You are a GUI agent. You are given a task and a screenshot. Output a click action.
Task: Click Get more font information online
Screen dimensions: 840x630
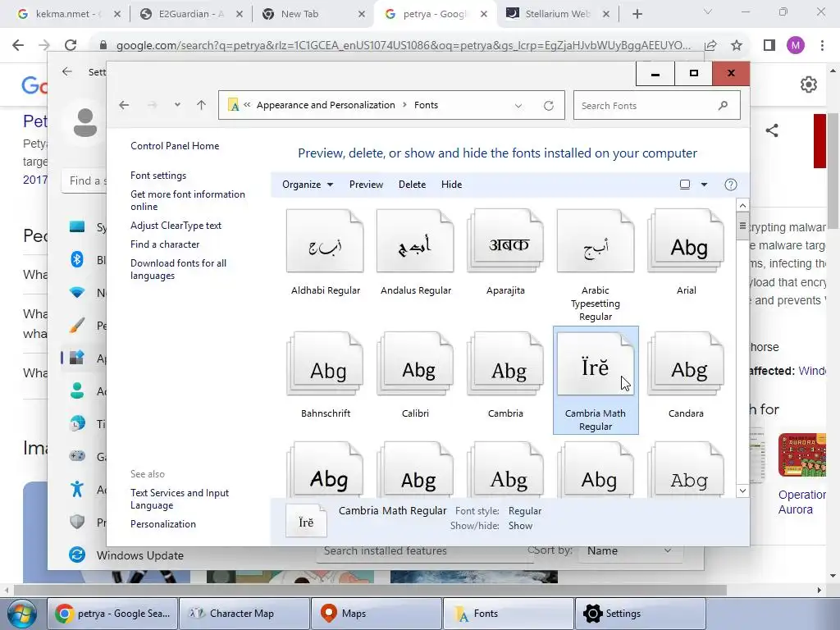pyautogui.click(x=188, y=200)
